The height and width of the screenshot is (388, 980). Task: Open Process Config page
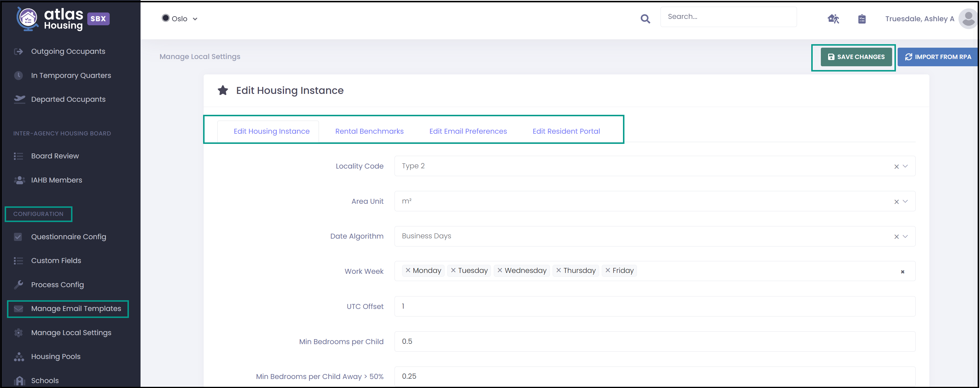tap(57, 285)
